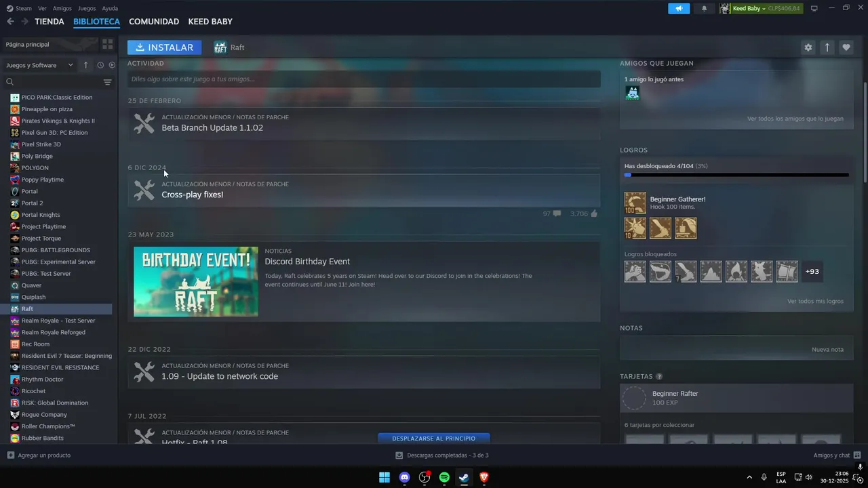This screenshot has width=868, height=488.
Task: Open Discord Birthday Event news title
Action: (x=307, y=262)
